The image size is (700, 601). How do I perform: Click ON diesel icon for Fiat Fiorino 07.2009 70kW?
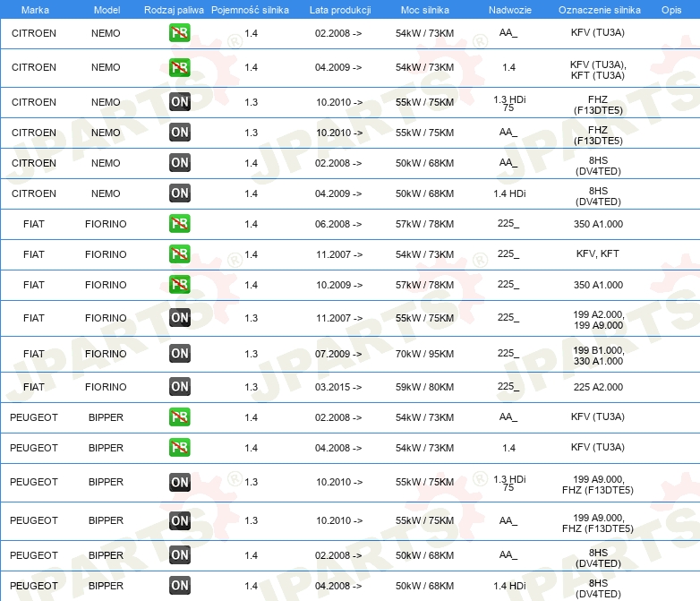pyautogui.click(x=180, y=353)
